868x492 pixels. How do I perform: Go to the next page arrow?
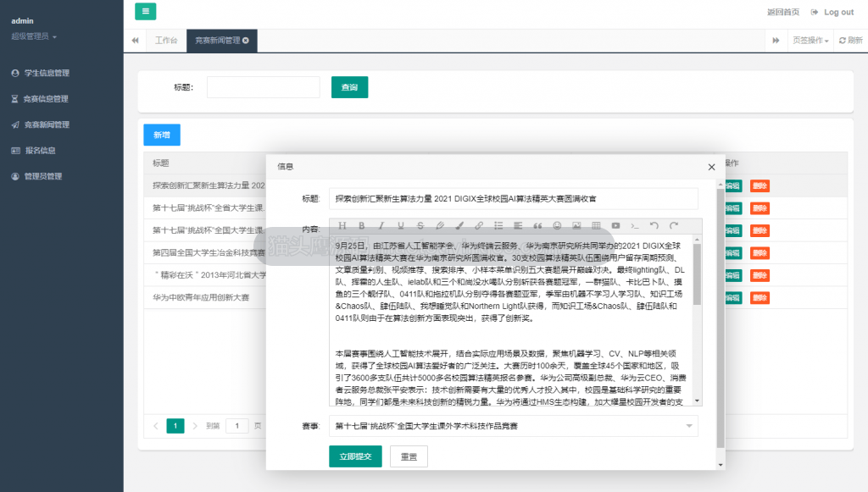click(195, 426)
